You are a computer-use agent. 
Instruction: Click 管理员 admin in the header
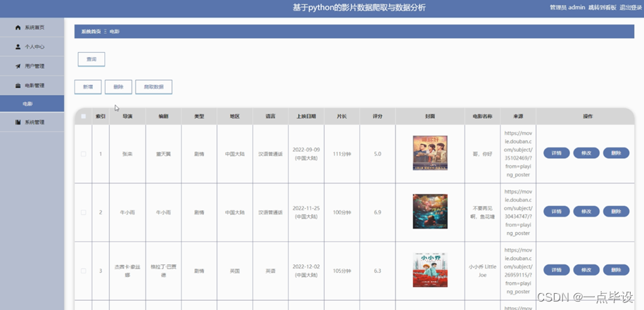point(567,8)
